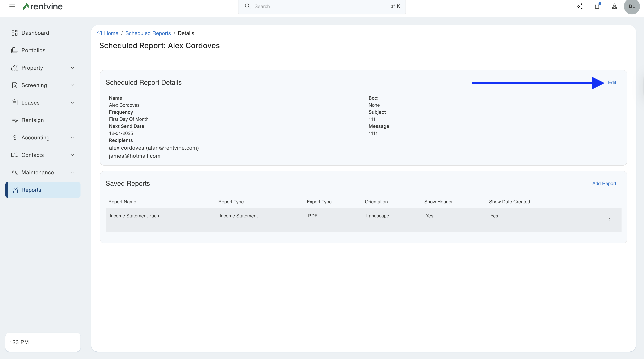
Task: Click Edit on Scheduled Report Details
Action: point(612,83)
